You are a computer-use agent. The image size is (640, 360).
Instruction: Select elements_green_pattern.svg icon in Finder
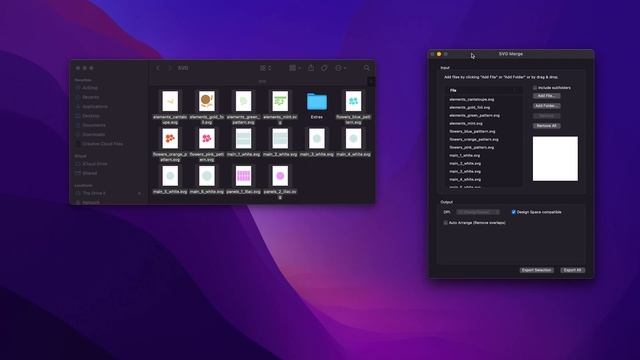(x=243, y=101)
